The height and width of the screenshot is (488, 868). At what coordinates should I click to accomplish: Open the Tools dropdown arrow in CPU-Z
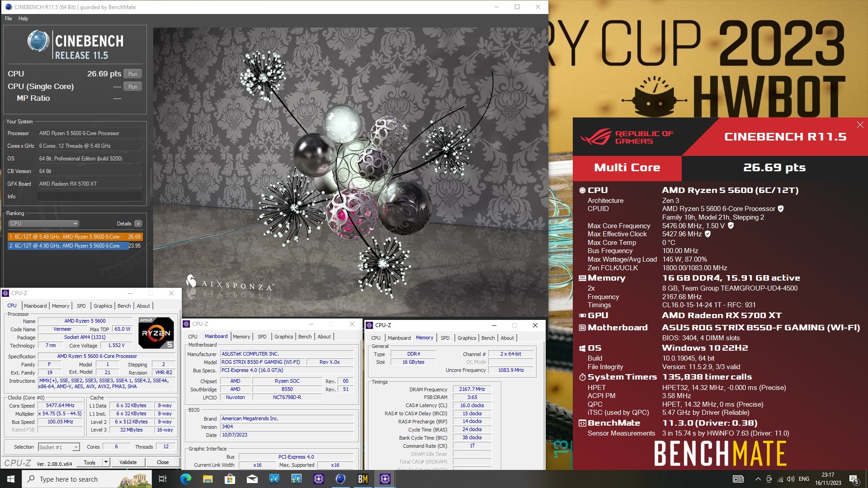click(x=106, y=462)
